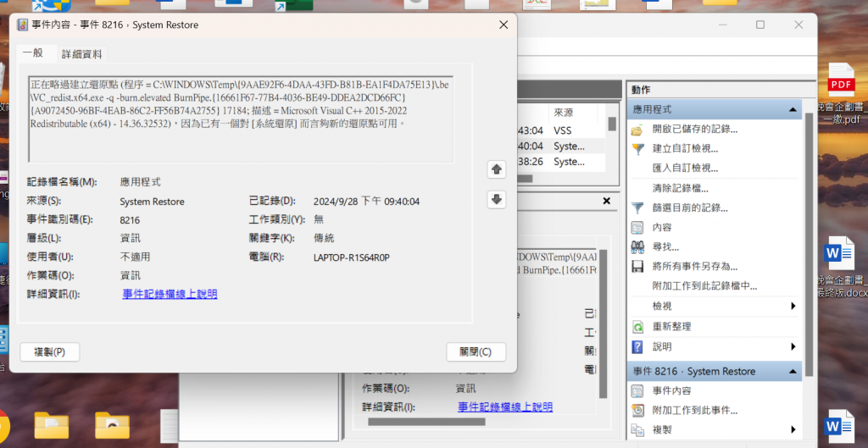Click the 說明 help icon

pos(637,346)
